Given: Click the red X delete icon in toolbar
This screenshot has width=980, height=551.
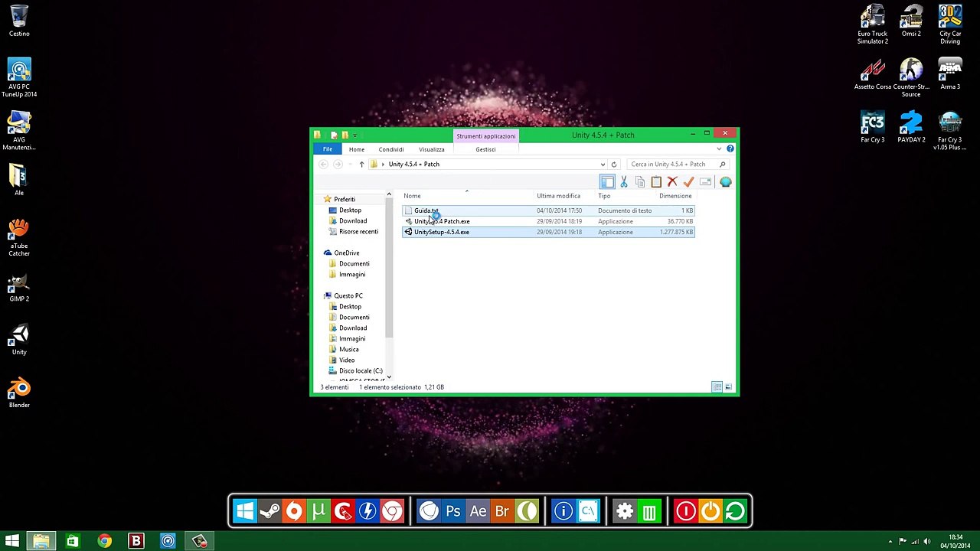Looking at the screenshot, I should coord(672,182).
